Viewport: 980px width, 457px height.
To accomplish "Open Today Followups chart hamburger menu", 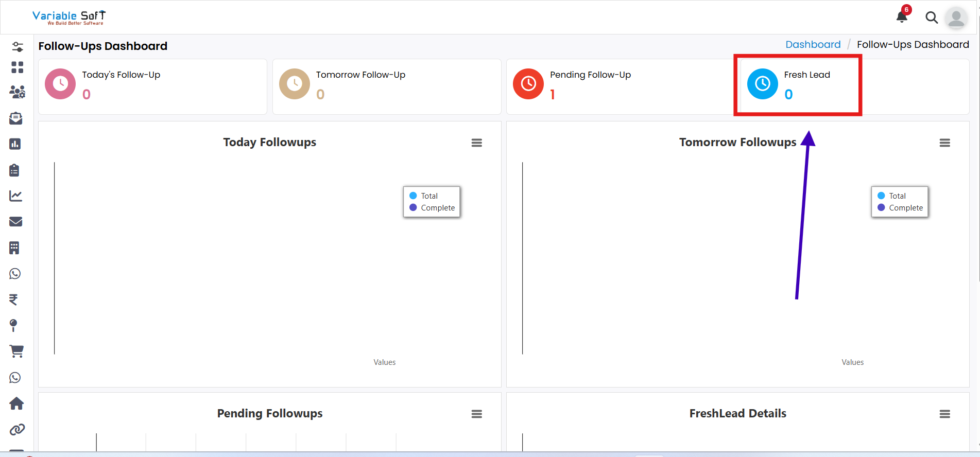I will tap(476, 143).
